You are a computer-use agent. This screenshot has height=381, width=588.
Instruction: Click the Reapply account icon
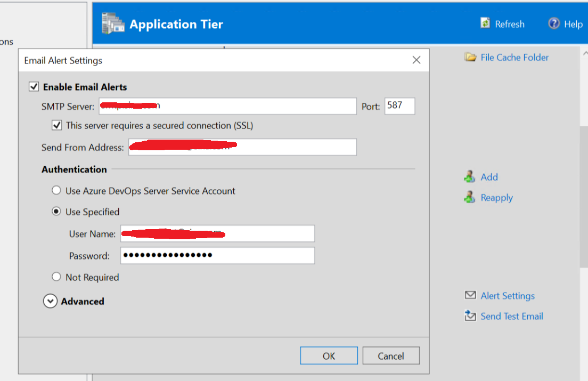pos(469,197)
